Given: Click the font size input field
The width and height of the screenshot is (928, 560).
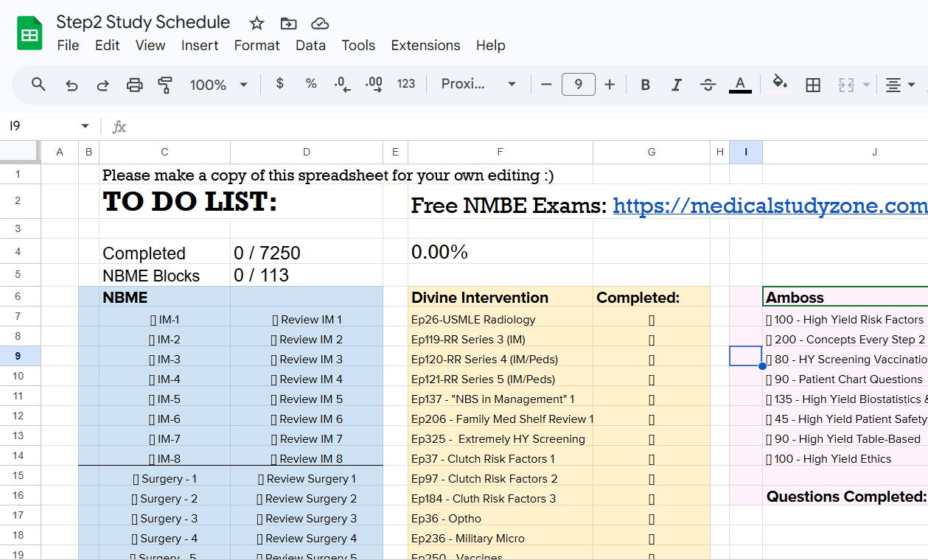Looking at the screenshot, I should tap(578, 85).
